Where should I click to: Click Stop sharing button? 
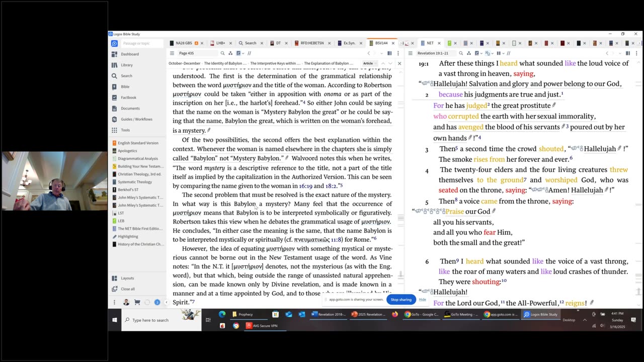(x=401, y=300)
